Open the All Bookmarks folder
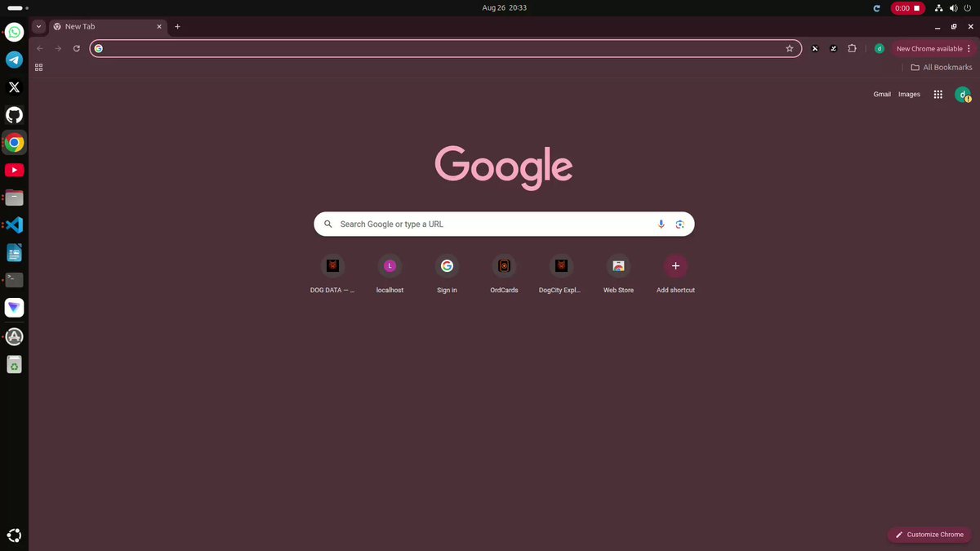 942,68
